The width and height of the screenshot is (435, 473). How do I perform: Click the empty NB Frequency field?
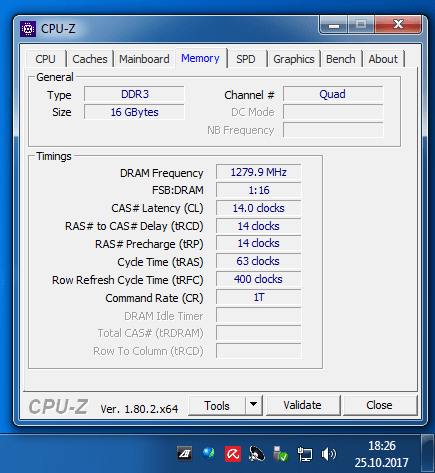[x=333, y=130]
